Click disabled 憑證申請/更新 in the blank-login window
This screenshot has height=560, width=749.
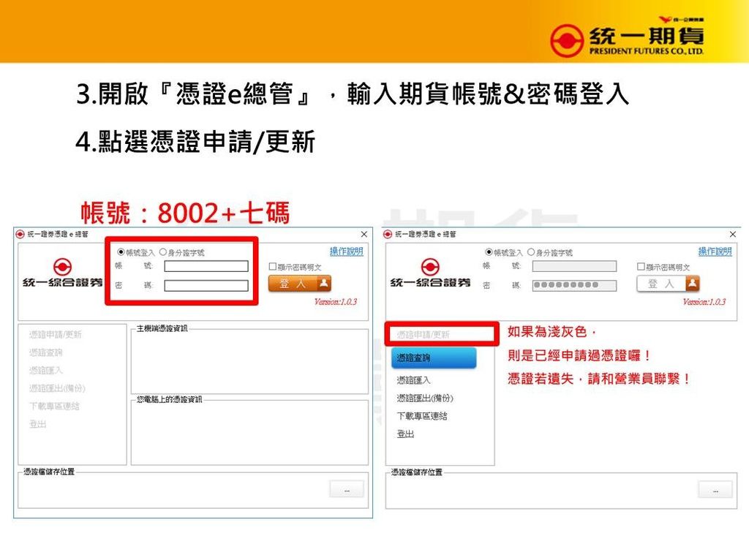point(56,334)
